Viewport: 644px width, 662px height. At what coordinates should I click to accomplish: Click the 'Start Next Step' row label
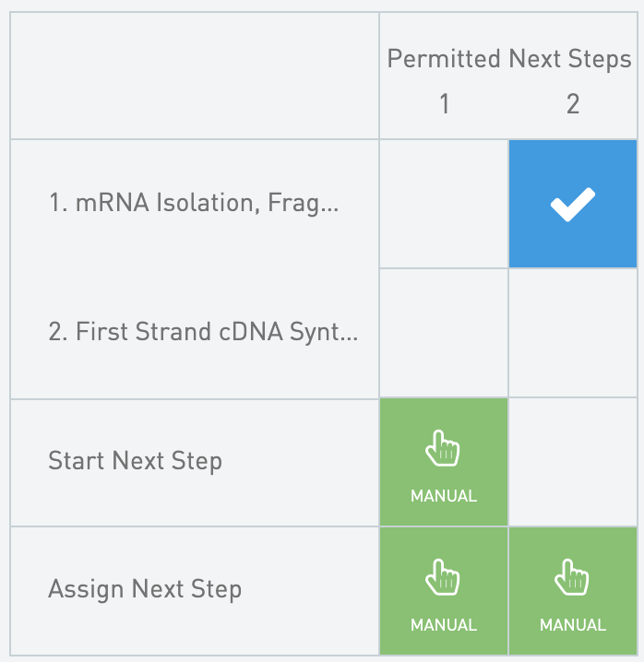coord(135,460)
